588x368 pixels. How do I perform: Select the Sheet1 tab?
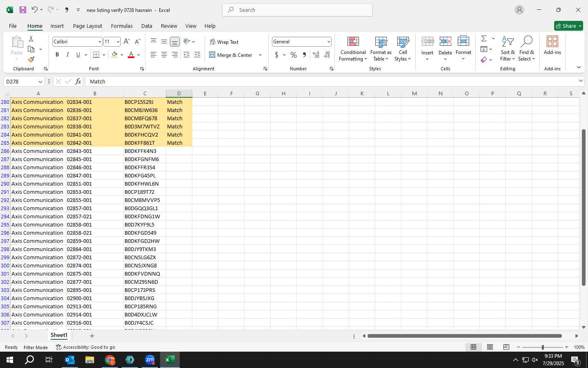[59, 335]
